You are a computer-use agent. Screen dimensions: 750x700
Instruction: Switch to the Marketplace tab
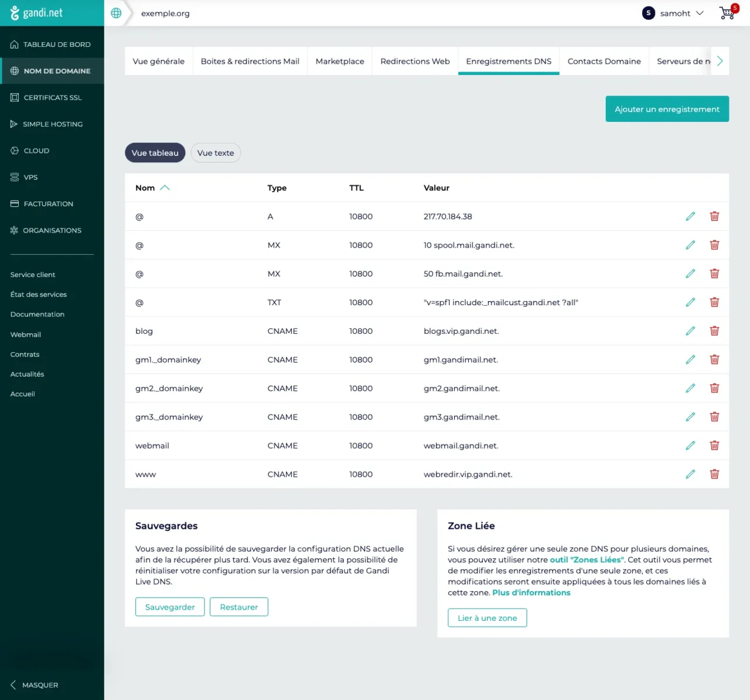pyautogui.click(x=340, y=61)
